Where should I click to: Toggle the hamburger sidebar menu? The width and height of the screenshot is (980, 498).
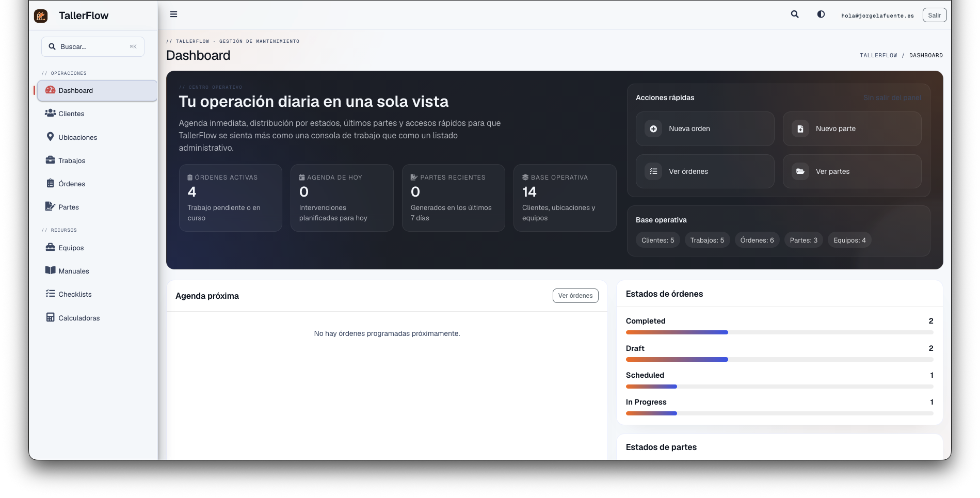(x=174, y=14)
